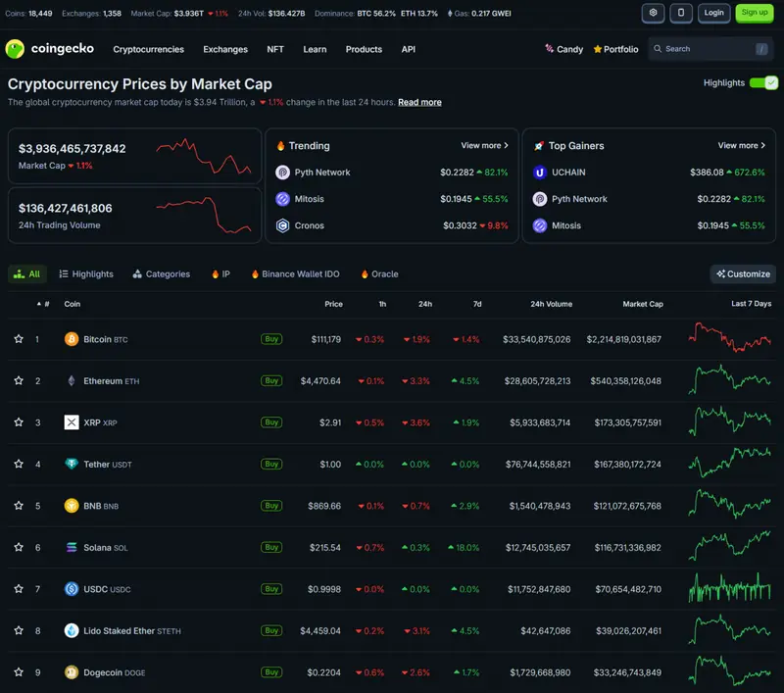Click Mitosis icon in Top Gainers
This screenshot has height=693, width=784.
coord(540,225)
